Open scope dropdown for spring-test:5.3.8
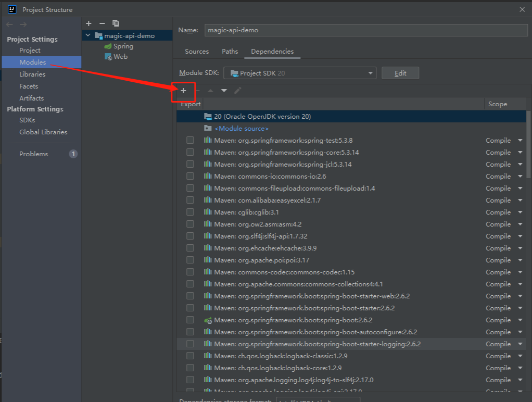Viewport: 532px width, 402px height. click(520, 140)
